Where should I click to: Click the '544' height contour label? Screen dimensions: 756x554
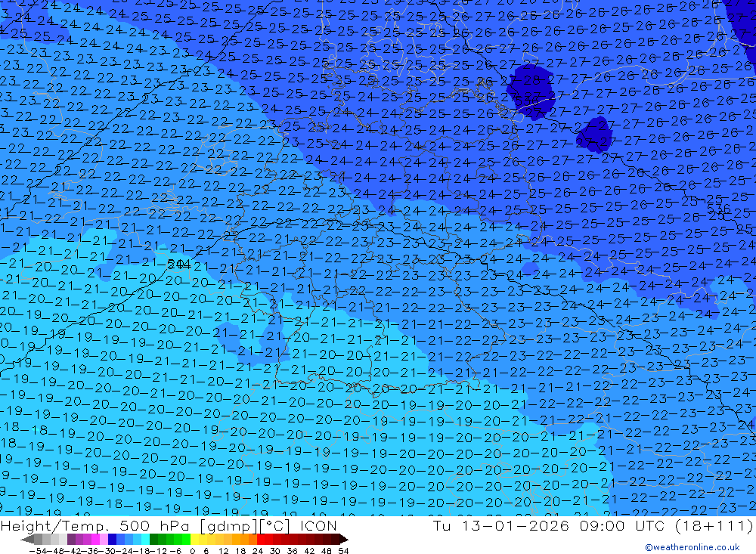[179, 265]
